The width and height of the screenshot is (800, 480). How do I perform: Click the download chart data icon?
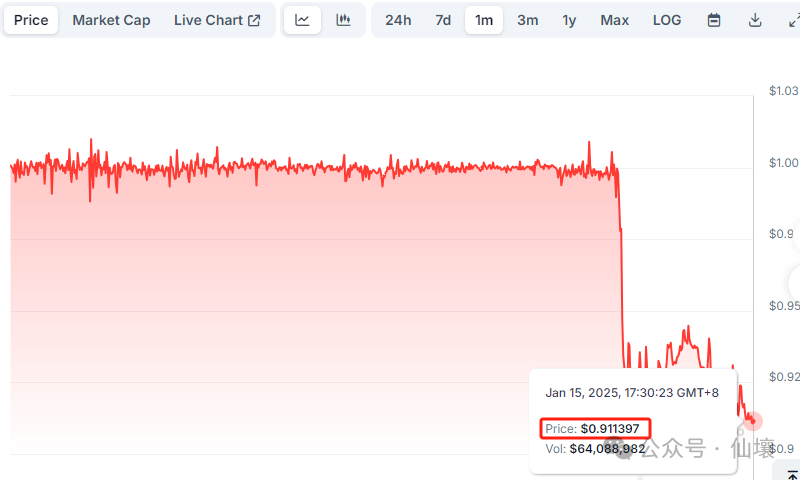tap(755, 20)
